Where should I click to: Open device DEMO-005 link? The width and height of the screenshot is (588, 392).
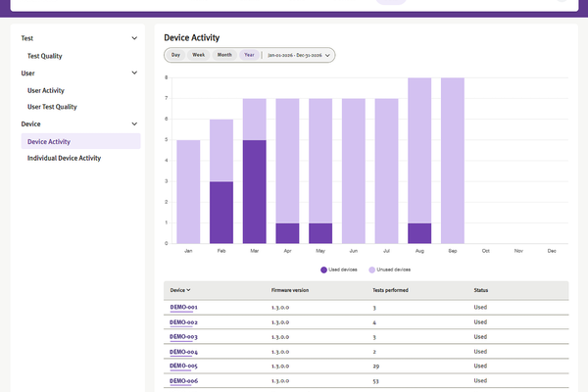183,366
